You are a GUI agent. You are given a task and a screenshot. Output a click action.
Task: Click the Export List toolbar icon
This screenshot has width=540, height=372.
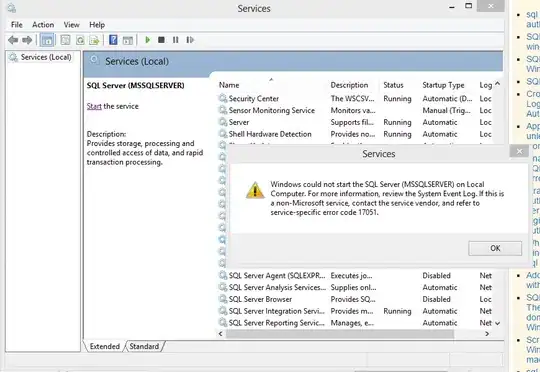94,40
